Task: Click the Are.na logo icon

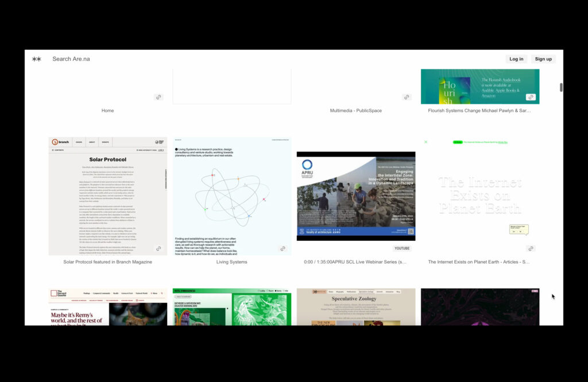Action: click(x=37, y=59)
